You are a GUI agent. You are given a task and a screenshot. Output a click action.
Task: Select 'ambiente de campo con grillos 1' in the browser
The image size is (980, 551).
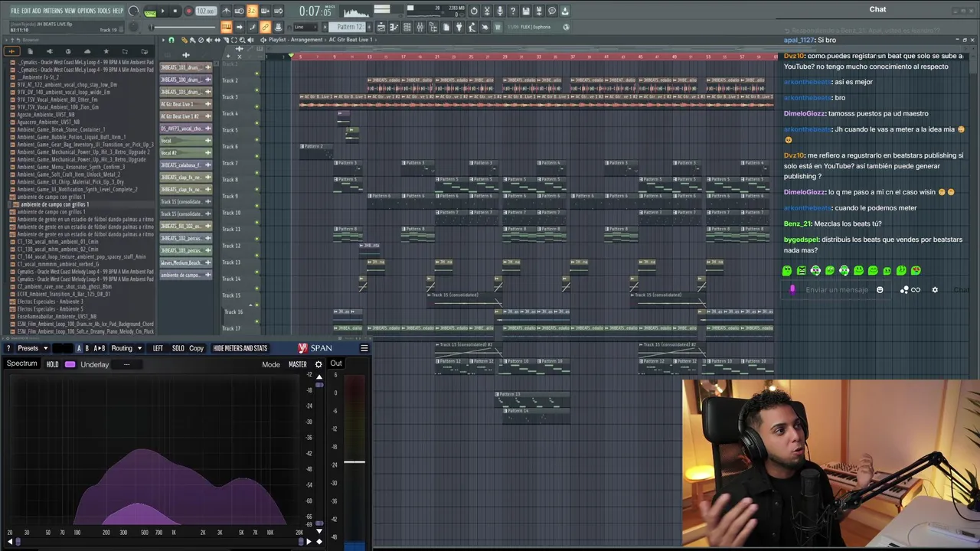54,204
